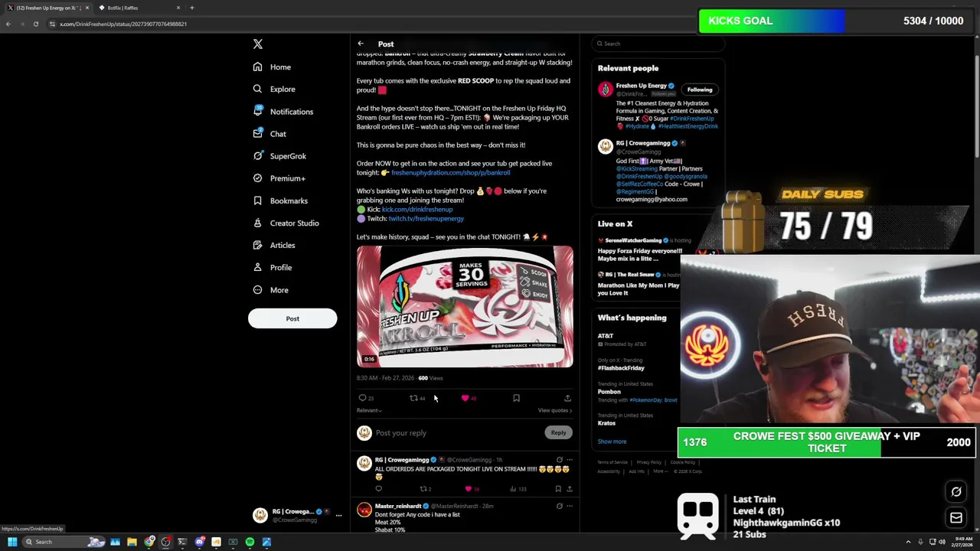Play the Bankroll tub video
This screenshot has height=551, width=980.
pos(465,306)
